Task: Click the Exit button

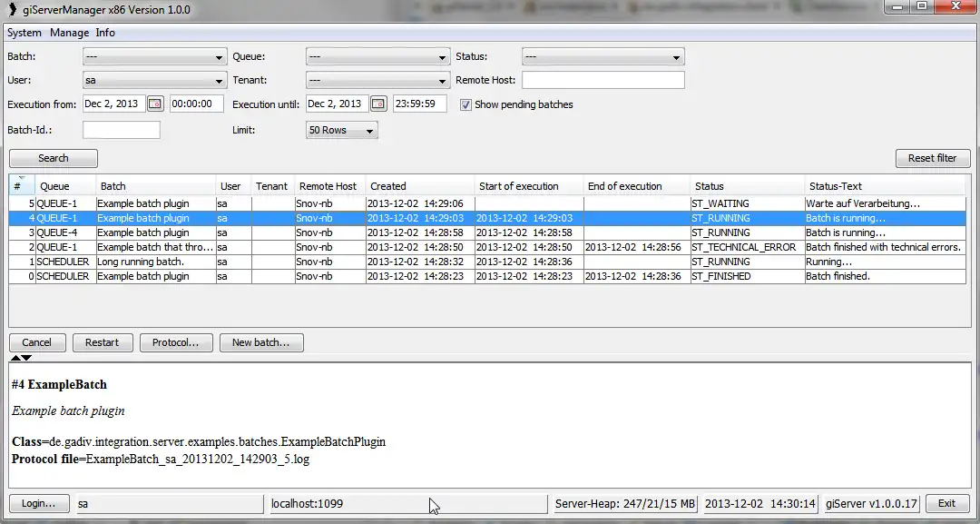Action: [x=946, y=503]
